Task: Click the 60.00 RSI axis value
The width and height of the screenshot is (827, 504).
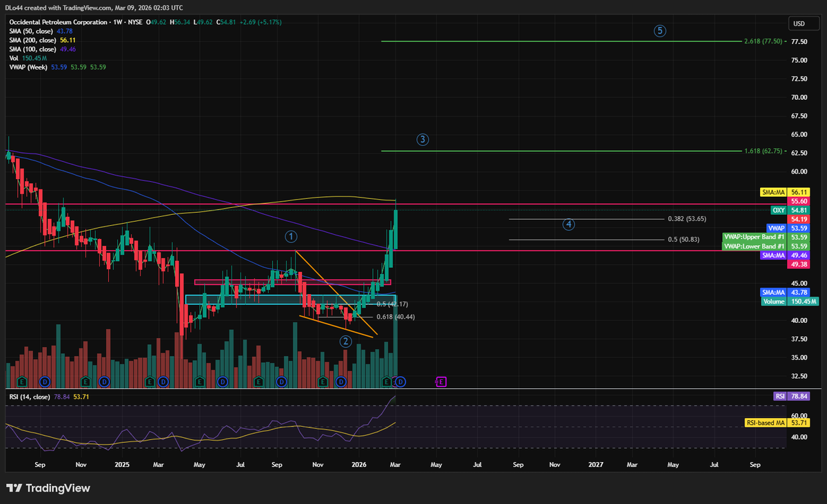Action: click(x=799, y=416)
